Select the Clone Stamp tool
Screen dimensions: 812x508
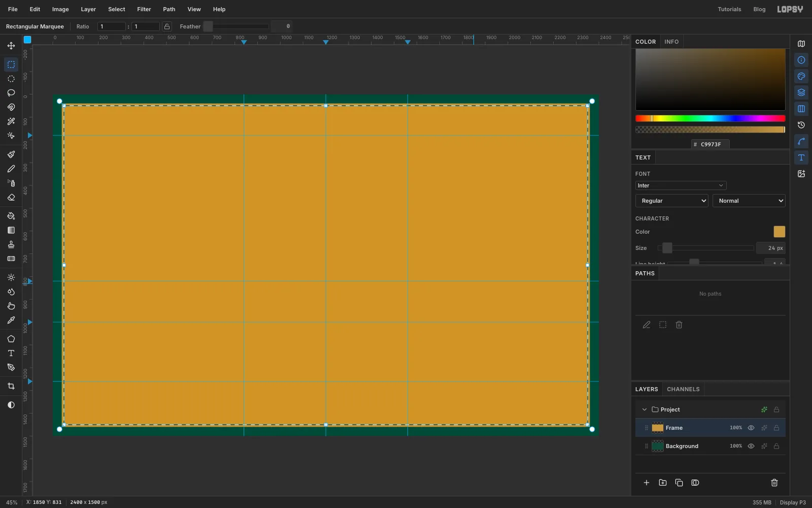coord(11,244)
